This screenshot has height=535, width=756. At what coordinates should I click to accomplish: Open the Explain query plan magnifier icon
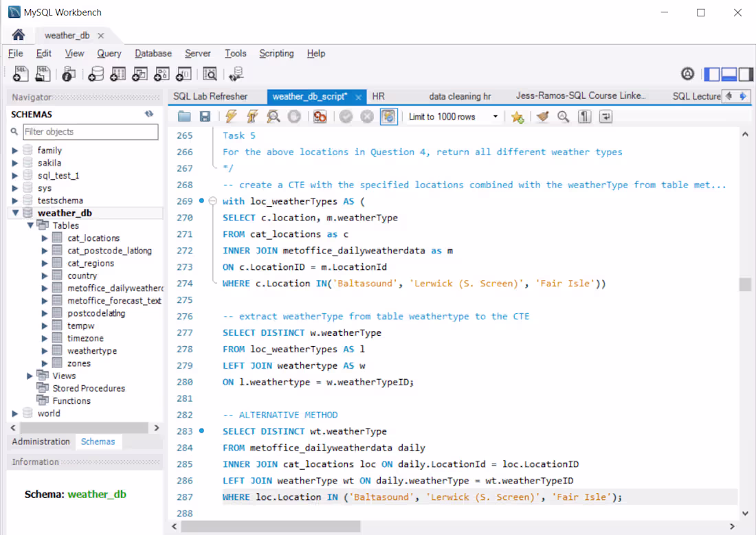[x=272, y=116]
